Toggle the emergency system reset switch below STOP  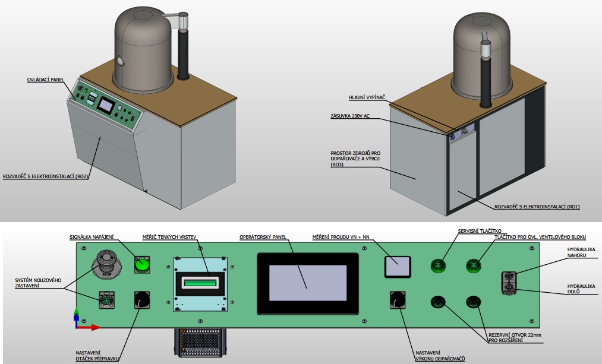coord(106,299)
